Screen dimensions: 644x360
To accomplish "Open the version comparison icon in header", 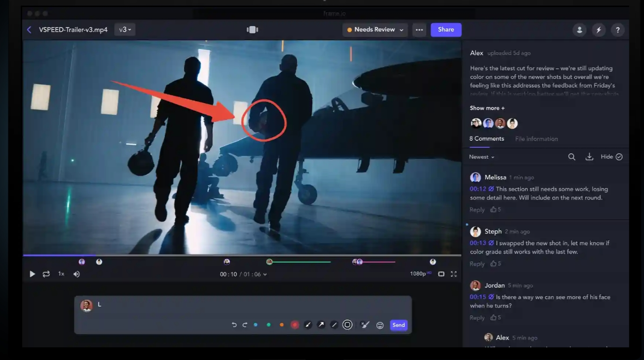I will click(x=253, y=30).
